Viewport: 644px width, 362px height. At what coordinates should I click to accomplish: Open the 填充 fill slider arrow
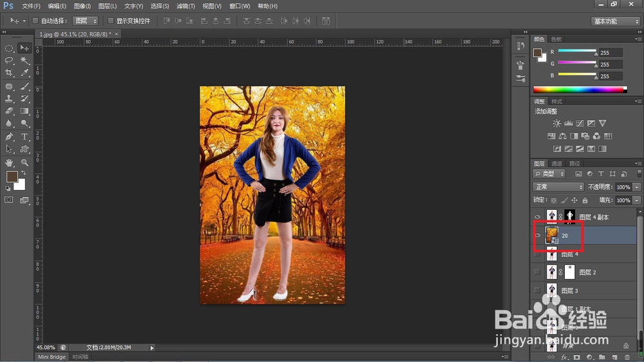point(637,200)
